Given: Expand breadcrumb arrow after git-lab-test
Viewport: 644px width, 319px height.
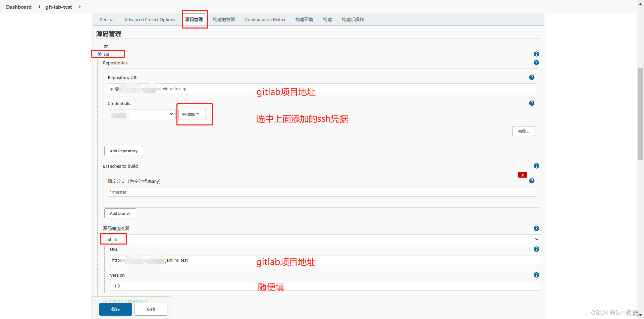Looking at the screenshot, I should point(80,7).
